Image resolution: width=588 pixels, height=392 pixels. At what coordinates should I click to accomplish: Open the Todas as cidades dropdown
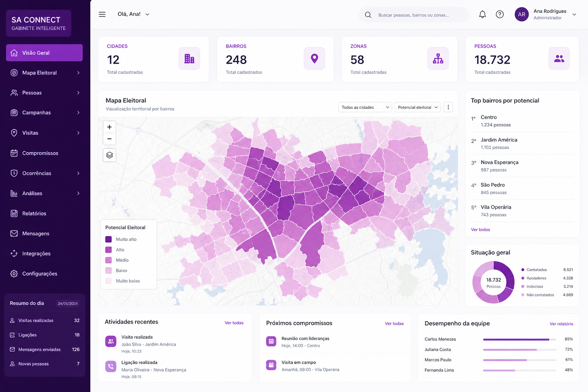pos(365,107)
